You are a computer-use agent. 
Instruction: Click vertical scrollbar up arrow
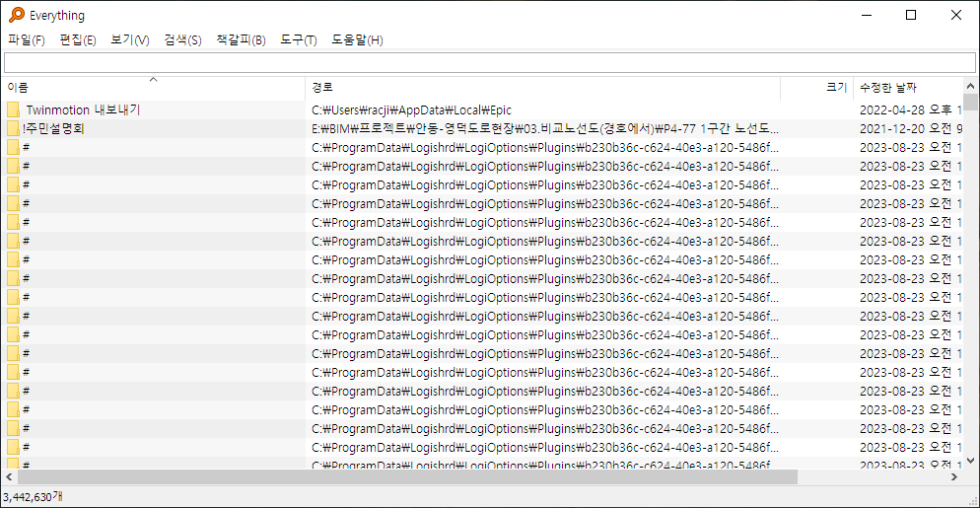[x=970, y=86]
